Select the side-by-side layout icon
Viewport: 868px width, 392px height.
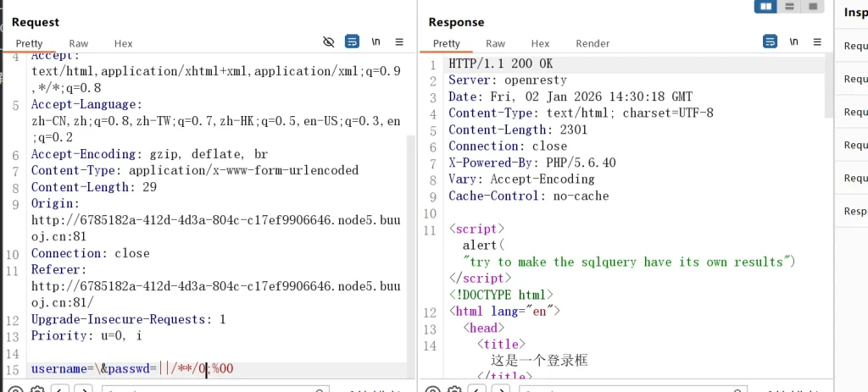(765, 7)
